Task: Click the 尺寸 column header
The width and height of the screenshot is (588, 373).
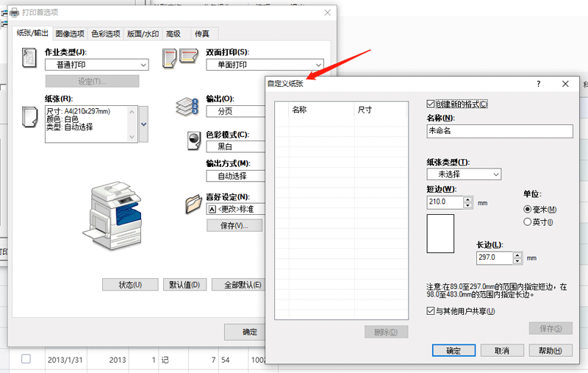Action: pos(380,110)
